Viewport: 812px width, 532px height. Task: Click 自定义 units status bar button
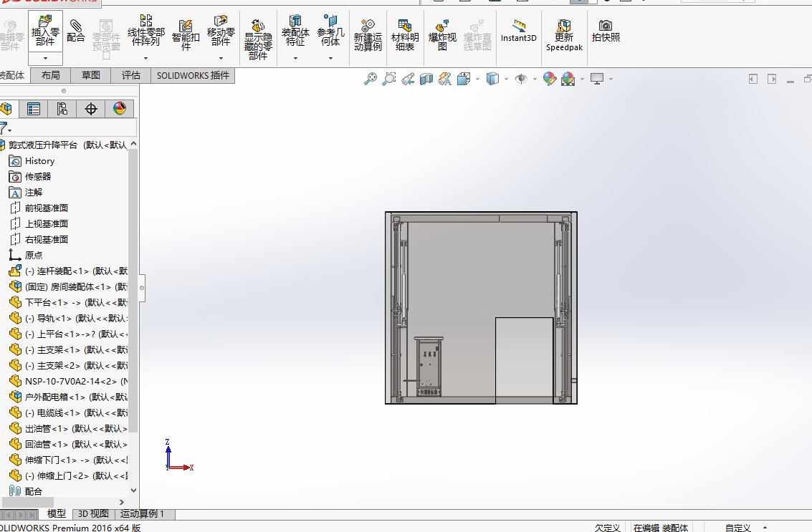click(738, 527)
